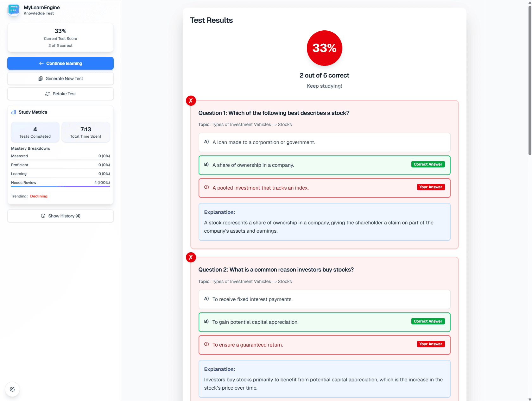Image resolution: width=532 pixels, height=401 pixels.
Task: Open the settings gear in the bottom corner
Action: [x=12, y=389]
